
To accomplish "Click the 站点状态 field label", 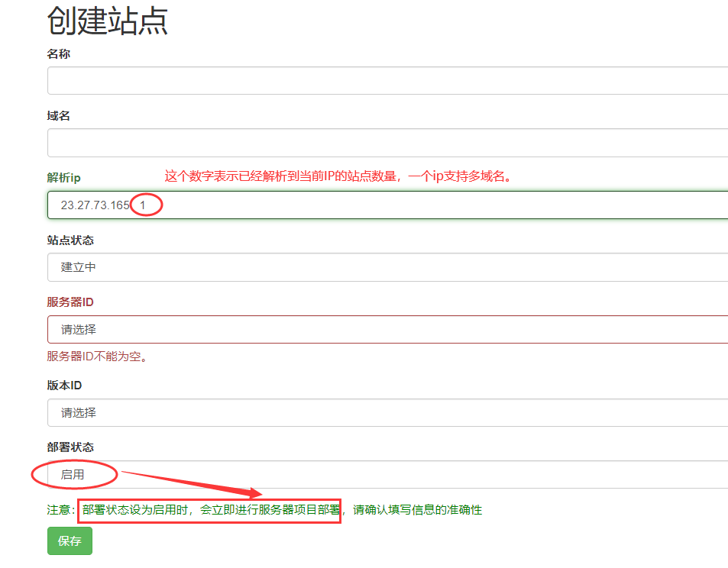I will pos(70,240).
